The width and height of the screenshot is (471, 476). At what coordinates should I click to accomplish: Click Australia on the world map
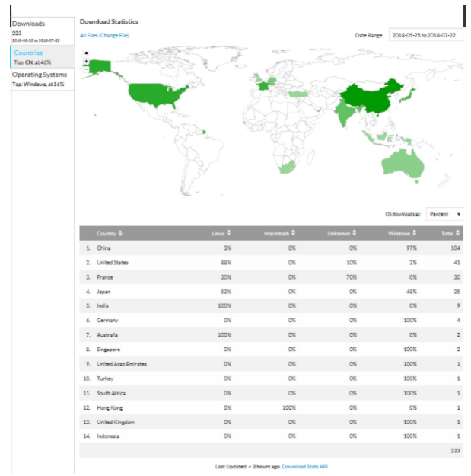(x=400, y=160)
